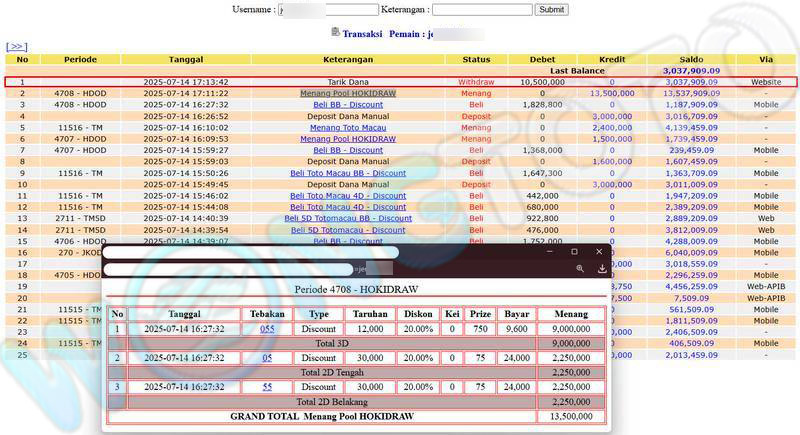This screenshot has width=800, height=435.
Task: Open Beli 5D Totomacau BB link in row 13
Action: pos(348,218)
